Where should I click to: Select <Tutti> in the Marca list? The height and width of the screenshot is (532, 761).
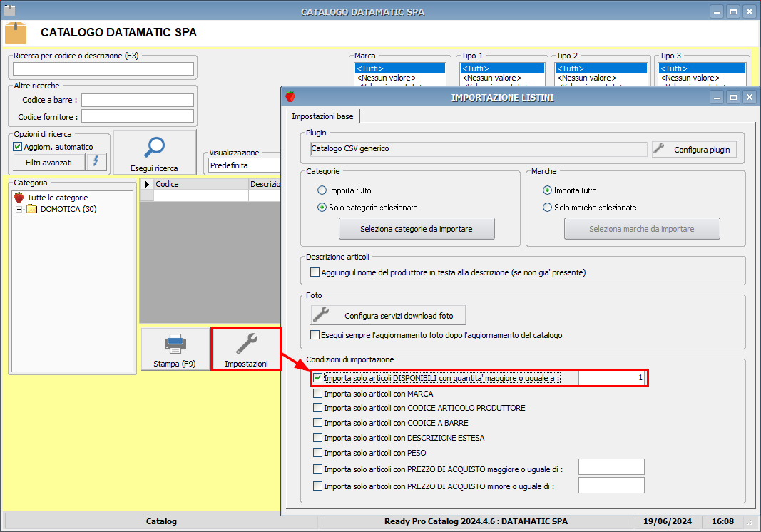[400, 68]
